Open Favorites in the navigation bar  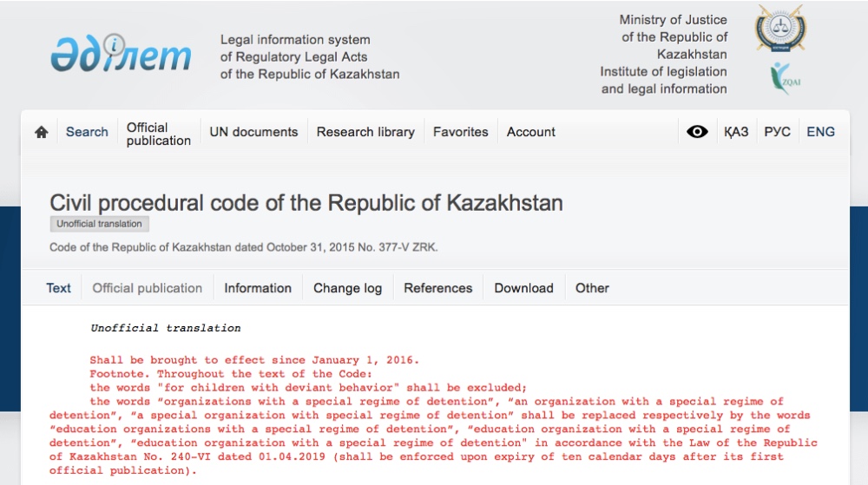tap(461, 132)
